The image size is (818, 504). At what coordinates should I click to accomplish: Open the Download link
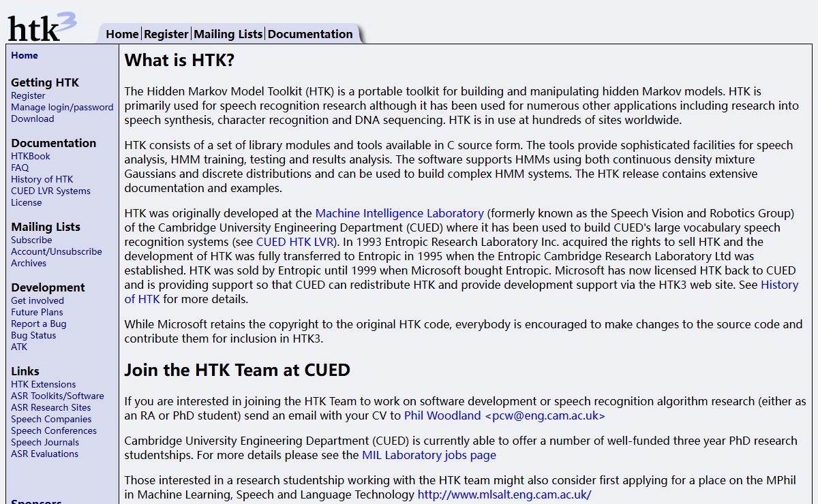tap(32, 119)
